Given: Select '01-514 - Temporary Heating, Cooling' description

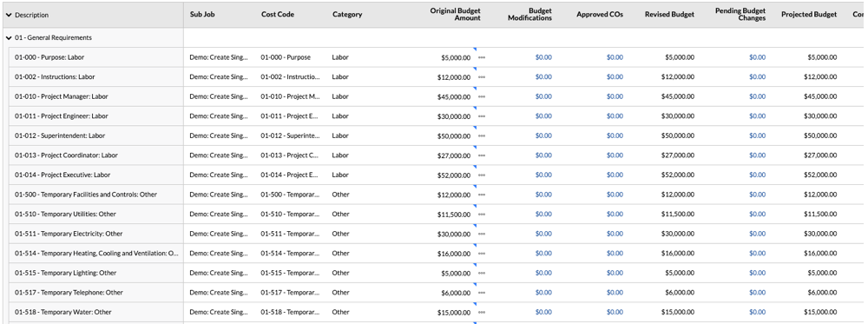Looking at the screenshot, I should point(96,253).
